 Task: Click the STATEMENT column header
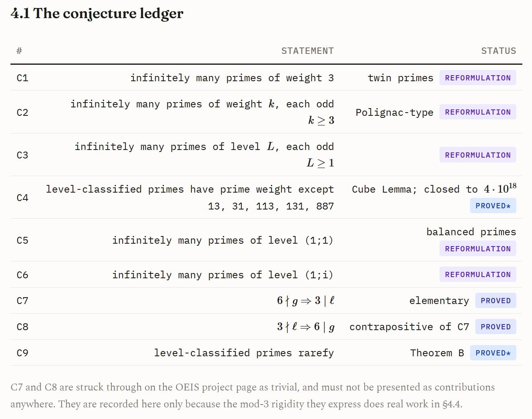(x=308, y=51)
